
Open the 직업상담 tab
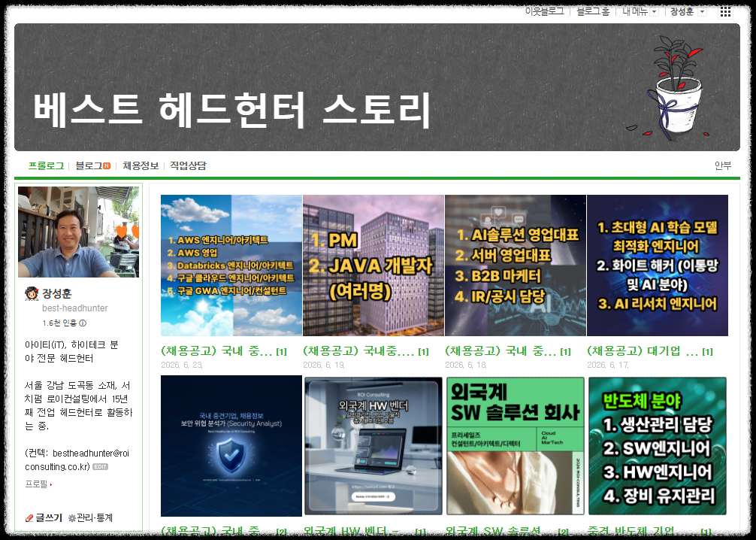(188, 165)
